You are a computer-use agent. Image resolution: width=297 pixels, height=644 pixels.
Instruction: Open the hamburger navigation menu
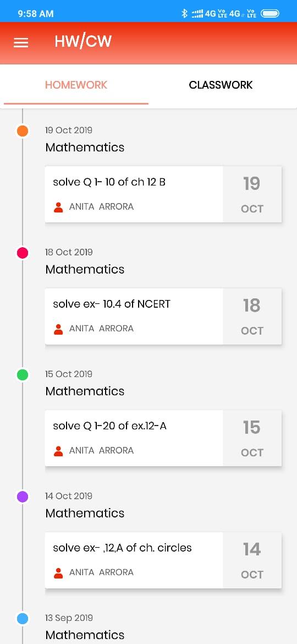(21, 43)
